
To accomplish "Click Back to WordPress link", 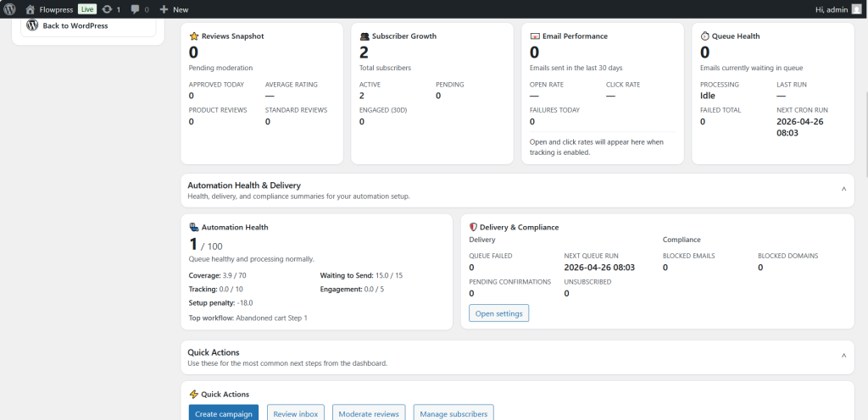I will click(75, 25).
